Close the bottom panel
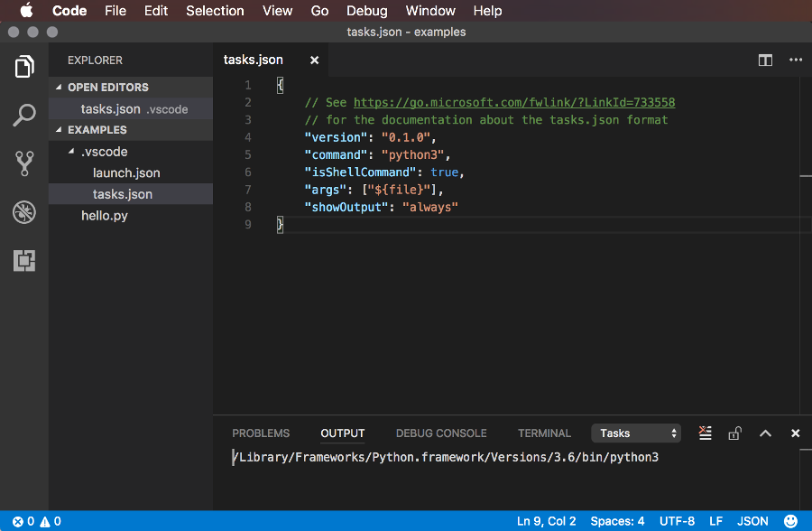 click(796, 433)
